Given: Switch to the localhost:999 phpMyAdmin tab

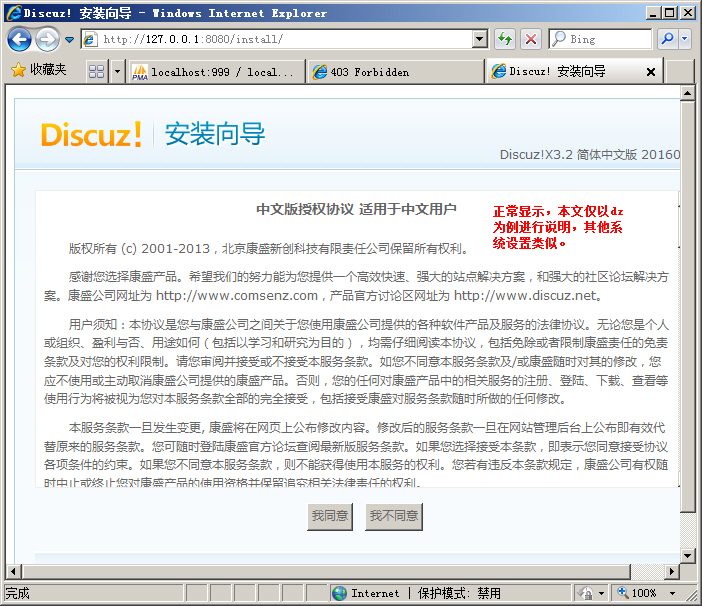Looking at the screenshot, I should tap(216, 72).
